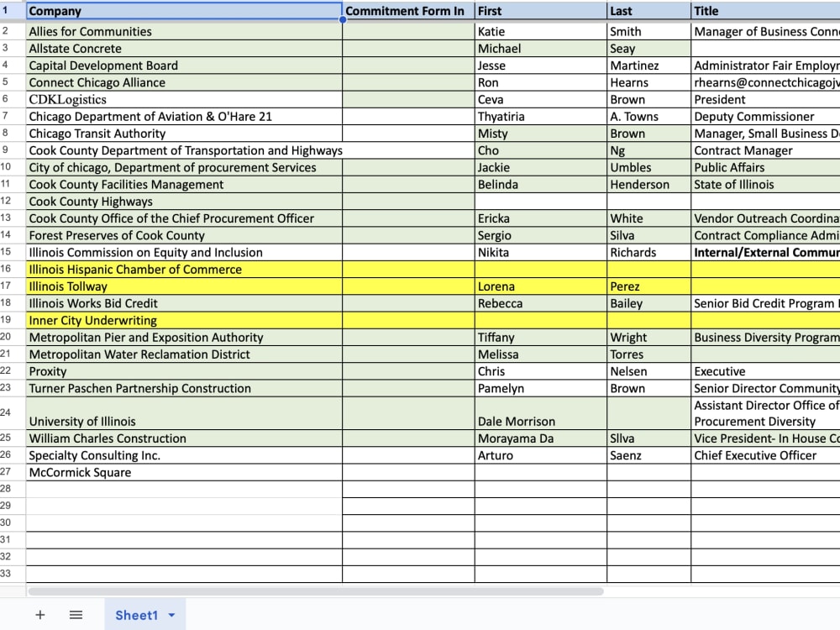Select Cook County Office of the Chief Procurement Officer
Screen dimensions: 840x630
[x=184, y=218]
